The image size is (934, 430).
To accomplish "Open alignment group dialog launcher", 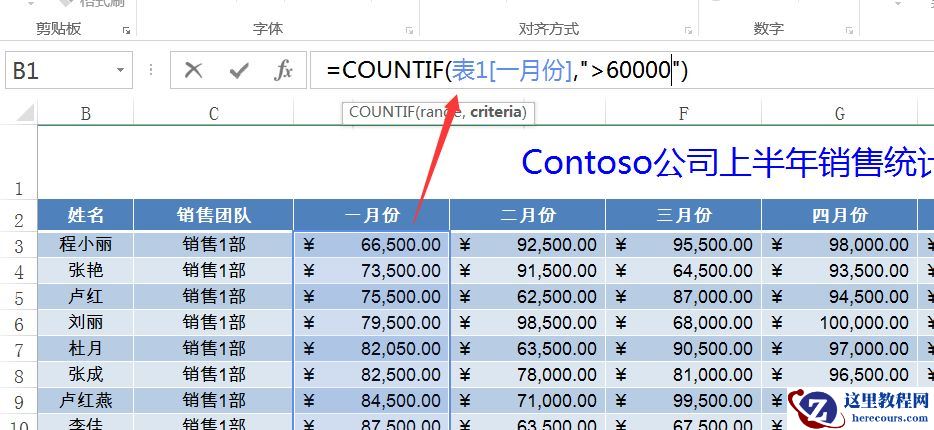I will click(688, 30).
